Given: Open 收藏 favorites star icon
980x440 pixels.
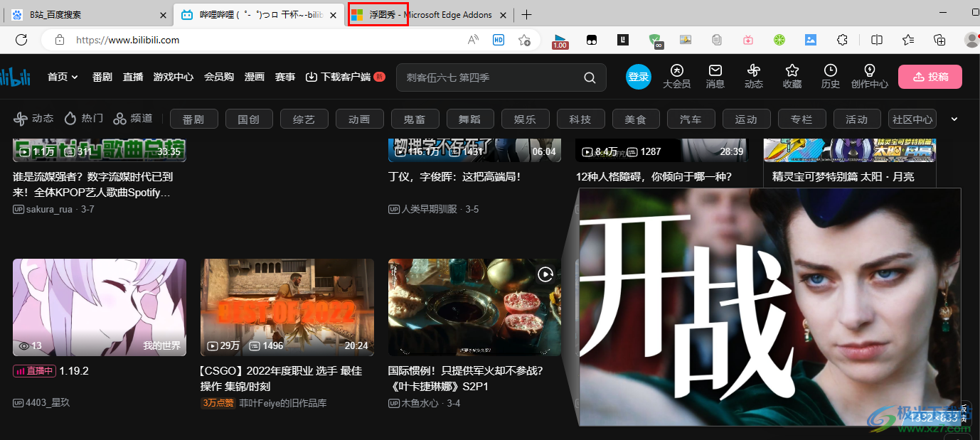Looking at the screenshot, I should pyautogui.click(x=792, y=76).
